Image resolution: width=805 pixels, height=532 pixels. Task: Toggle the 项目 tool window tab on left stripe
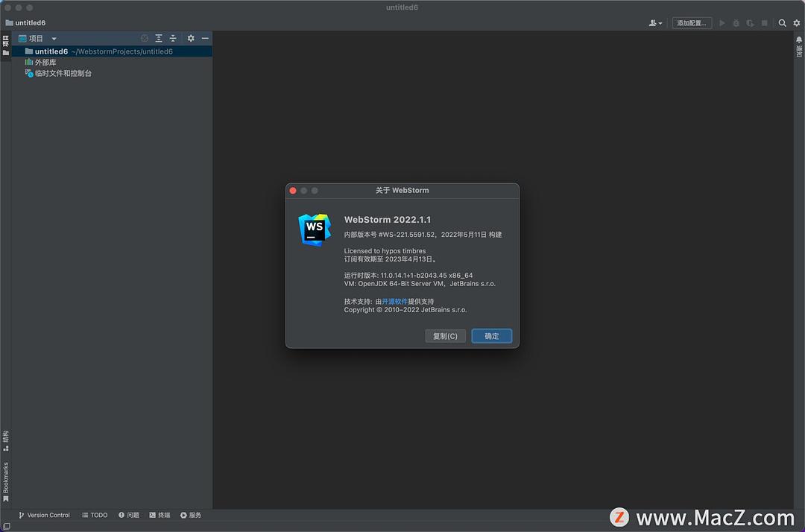click(6, 45)
